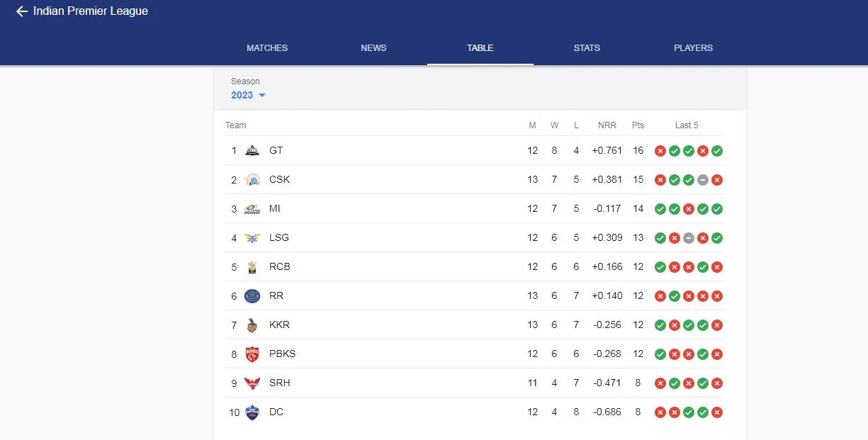
Task: Go to the Players tab
Action: 693,48
